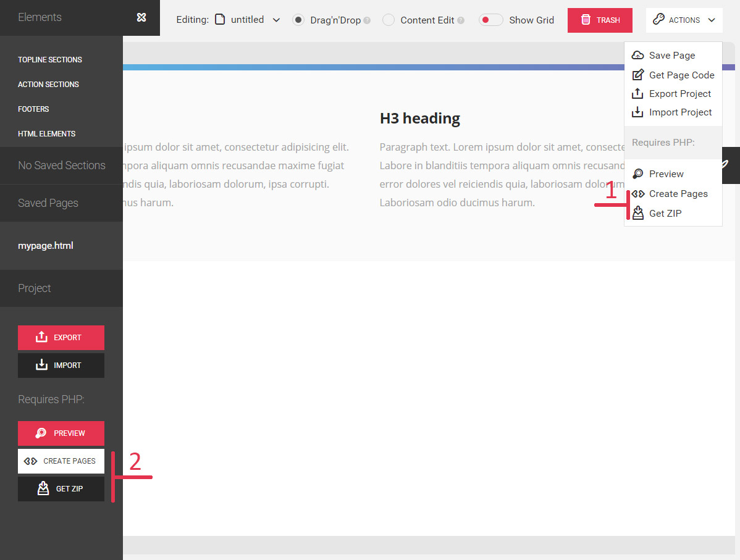740x560 pixels.
Task: Click the help icon beside Drag'n'Drop
Action: [367, 20]
